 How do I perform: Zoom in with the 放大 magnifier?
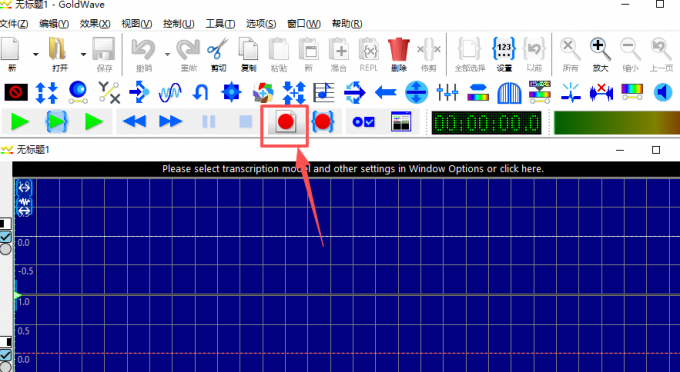tap(600, 49)
